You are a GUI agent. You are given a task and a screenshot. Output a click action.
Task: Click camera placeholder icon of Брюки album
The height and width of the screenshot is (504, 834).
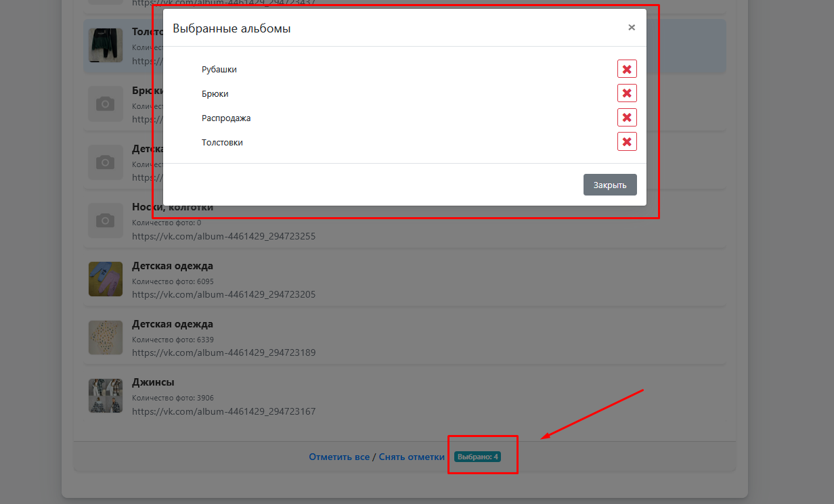106,104
